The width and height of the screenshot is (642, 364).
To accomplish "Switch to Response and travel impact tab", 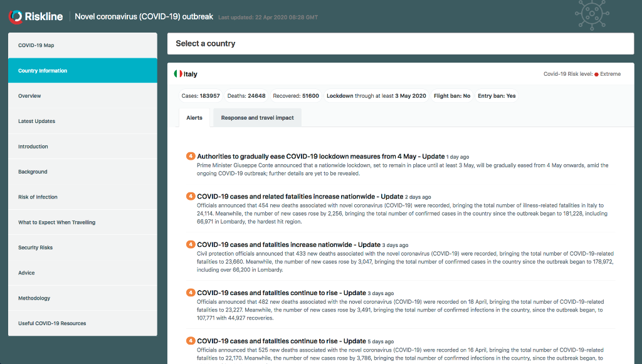I will 257,118.
